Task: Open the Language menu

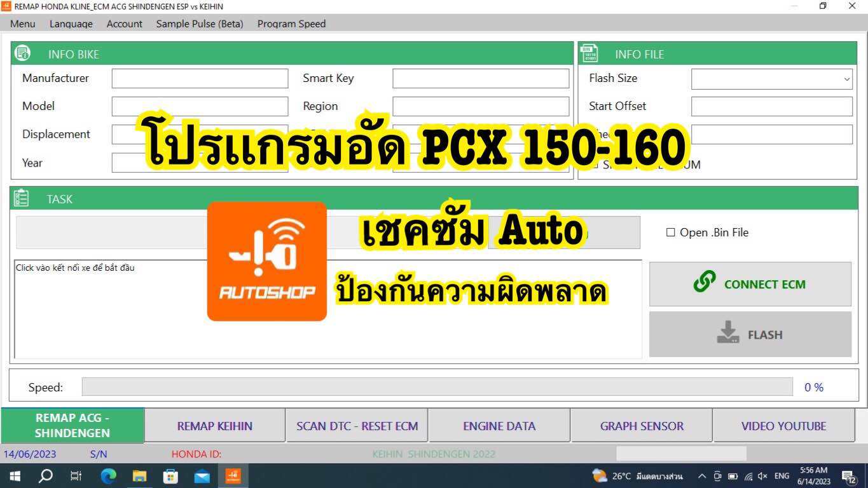Action: (71, 24)
